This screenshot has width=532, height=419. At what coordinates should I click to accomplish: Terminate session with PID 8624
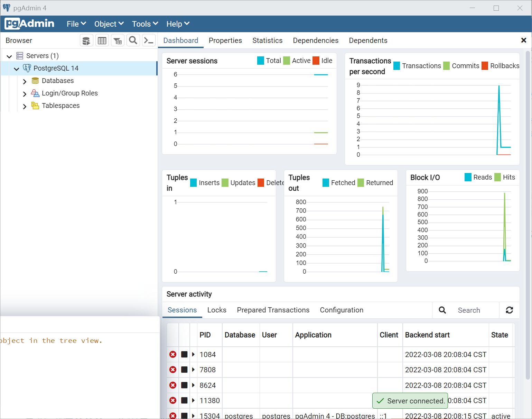[173, 385]
